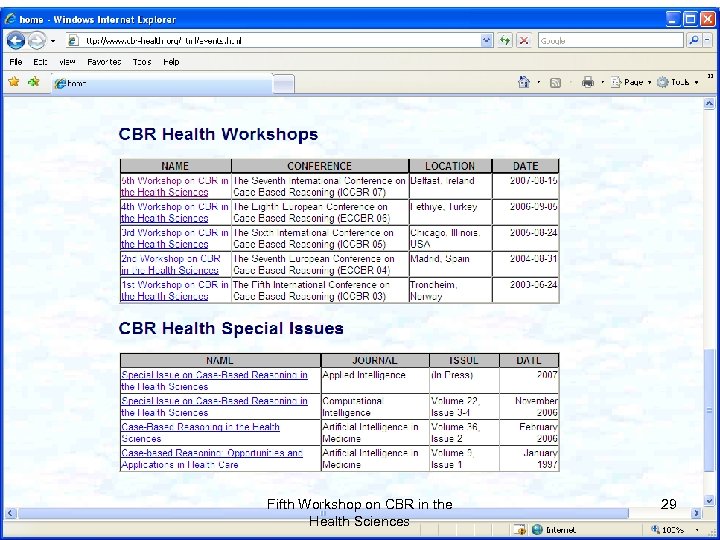The image size is (720, 540).
Task: Click the Google search box
Action: pyautogui.click(x=611, y=41)
